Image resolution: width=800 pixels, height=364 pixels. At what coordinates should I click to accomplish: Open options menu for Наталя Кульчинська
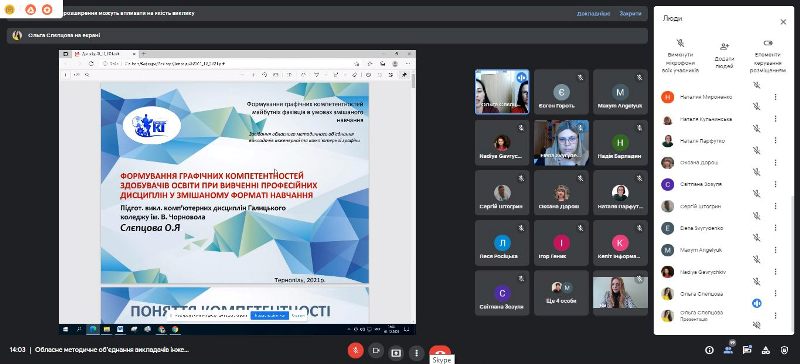[776, 119]
